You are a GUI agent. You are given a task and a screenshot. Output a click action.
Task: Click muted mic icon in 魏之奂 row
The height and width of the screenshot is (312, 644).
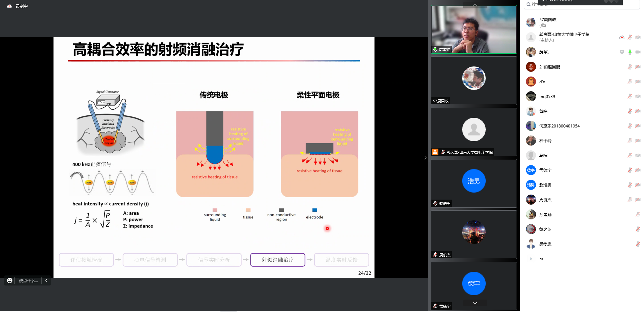tap(638, 229)
